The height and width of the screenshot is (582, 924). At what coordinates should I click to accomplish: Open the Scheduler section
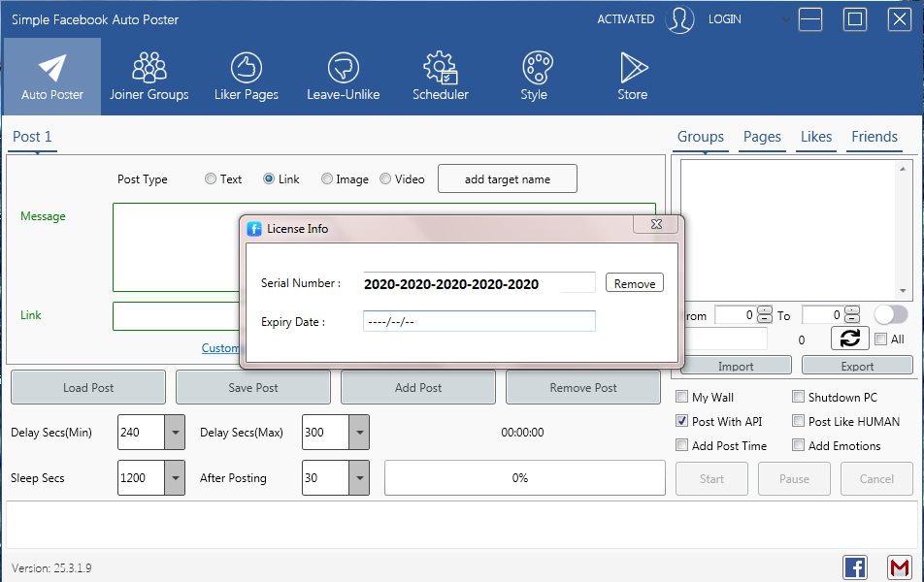(441, 77)
